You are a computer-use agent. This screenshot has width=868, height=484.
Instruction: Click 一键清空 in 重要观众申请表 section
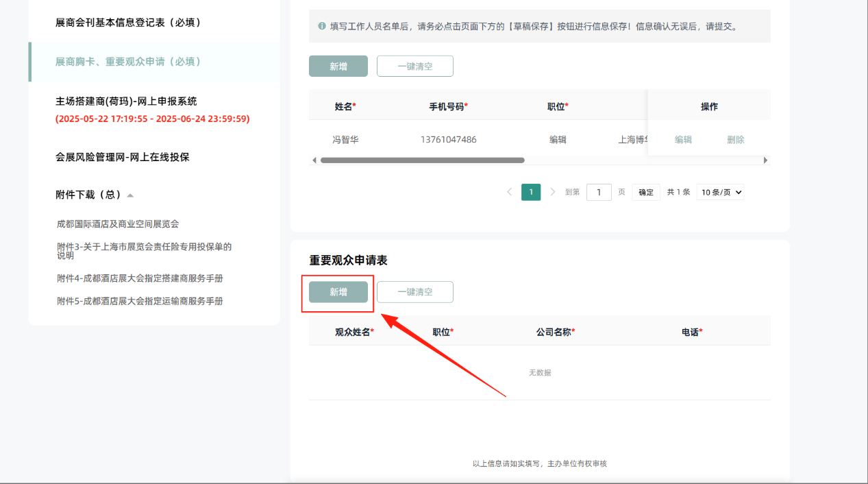(x=415, y=292)
